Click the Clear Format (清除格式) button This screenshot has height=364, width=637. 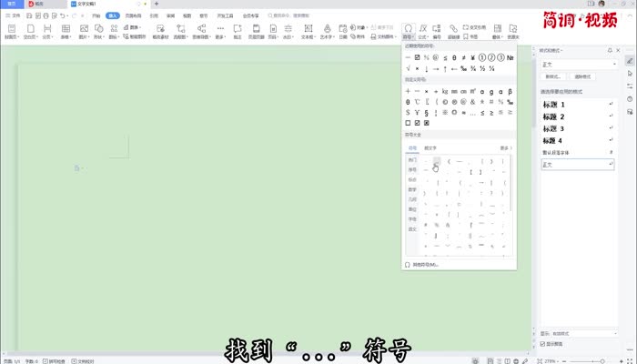coord(582,76)
